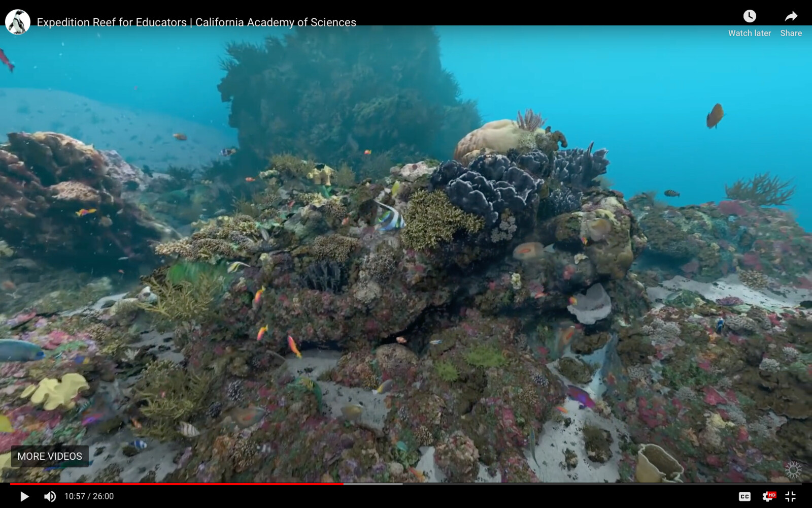Click the 10:57 / 26:00 time display
Screen dimensions: 812x508
pos(89,496)
